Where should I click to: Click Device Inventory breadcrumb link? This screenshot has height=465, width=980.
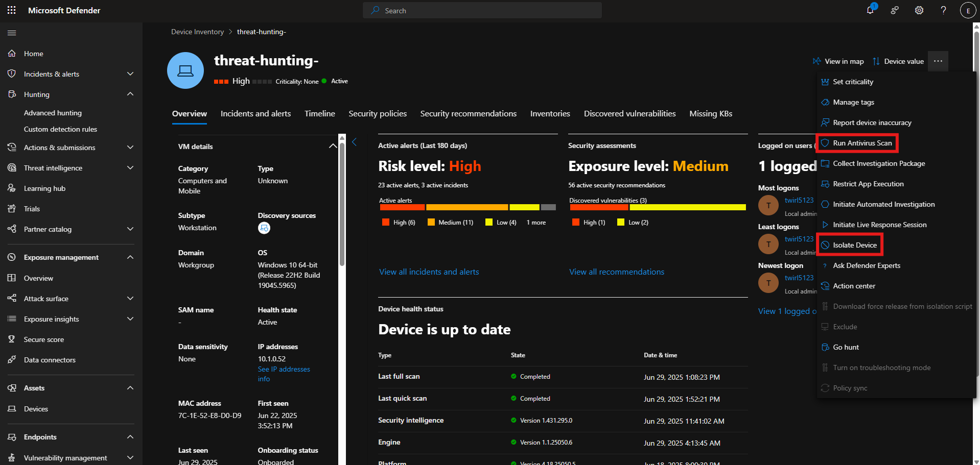point(197,32)
